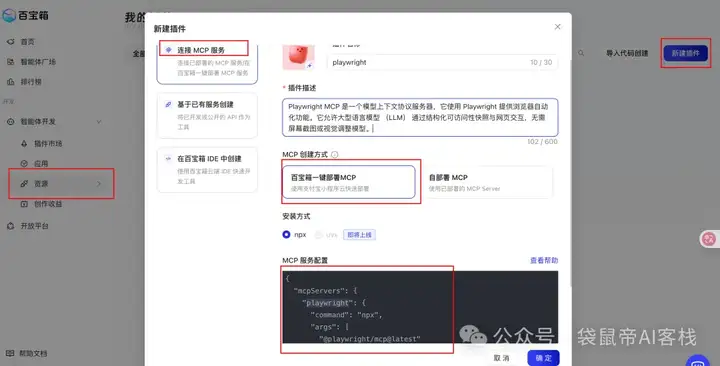720x366 pixels.
Task: Collapse the 智能体开发 section chevron
Action: (99, 122)
